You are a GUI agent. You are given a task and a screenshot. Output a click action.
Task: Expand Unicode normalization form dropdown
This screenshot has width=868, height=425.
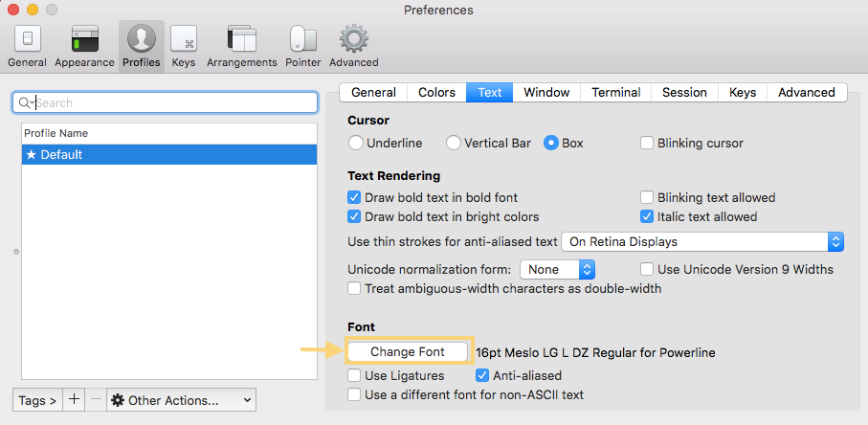(x=557, y=270)
